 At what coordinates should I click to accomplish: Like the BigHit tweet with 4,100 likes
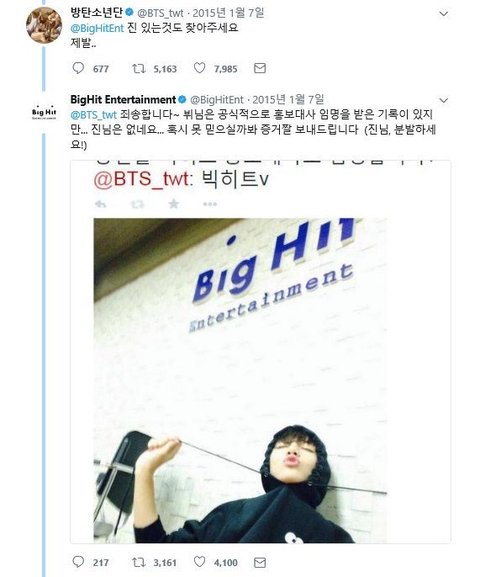coord(199,562)
